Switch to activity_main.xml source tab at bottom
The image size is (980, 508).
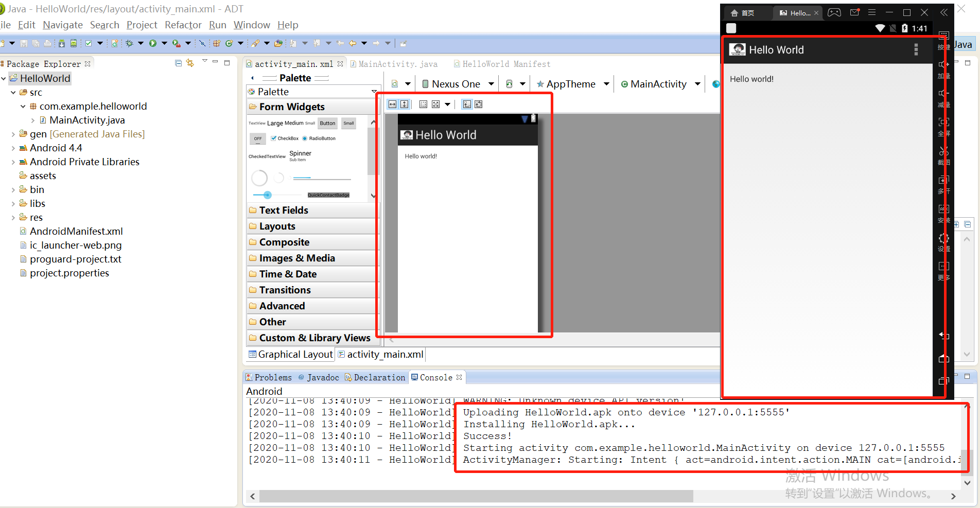click(381, 355)
